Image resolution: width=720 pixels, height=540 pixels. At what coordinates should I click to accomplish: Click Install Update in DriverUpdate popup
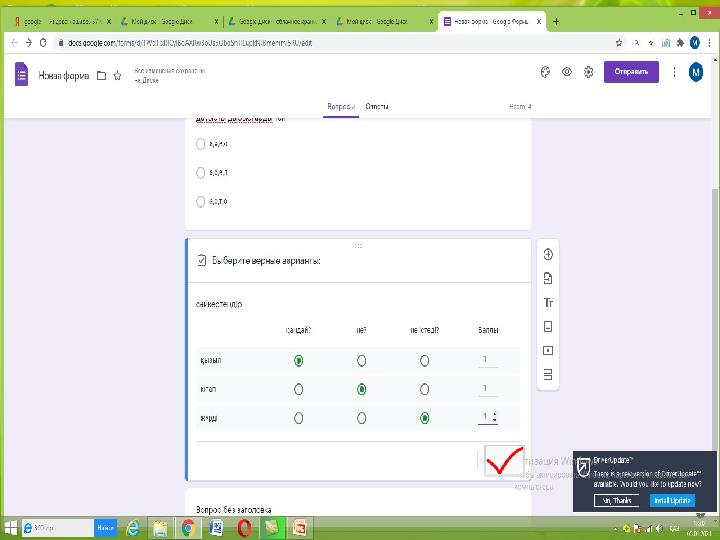[672, 501]
